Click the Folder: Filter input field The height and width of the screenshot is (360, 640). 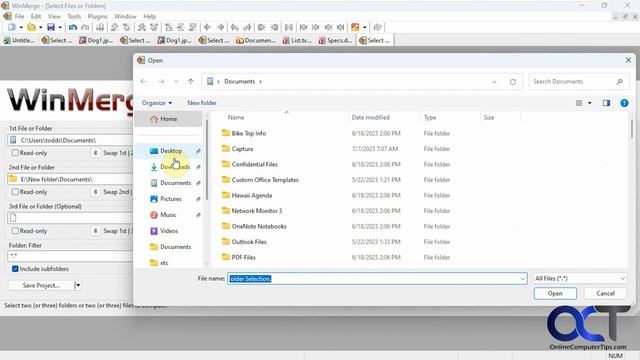69,256
